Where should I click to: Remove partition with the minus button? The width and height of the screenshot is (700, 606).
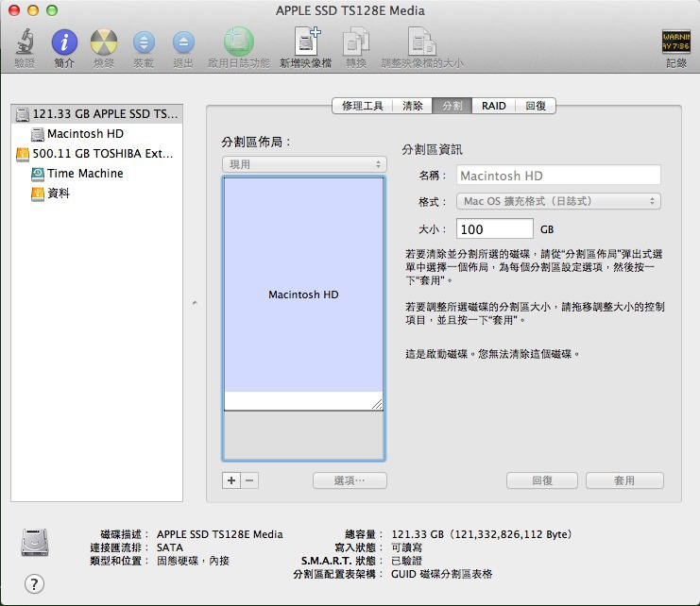click(249, 480)
